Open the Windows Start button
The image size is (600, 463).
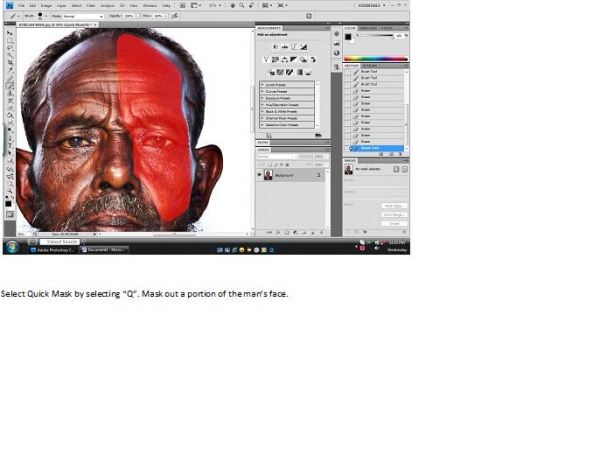click(12, 247)
